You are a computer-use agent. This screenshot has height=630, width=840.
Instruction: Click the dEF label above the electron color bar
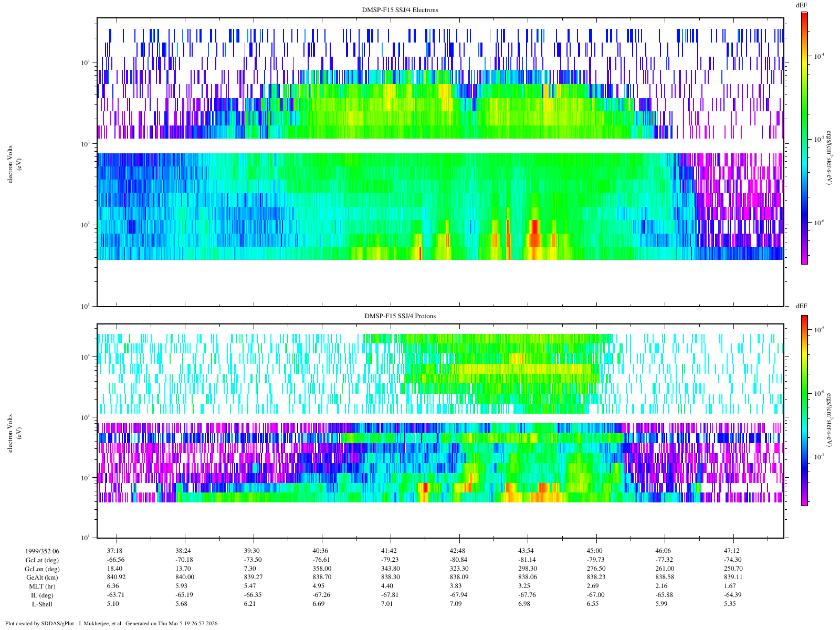click(x=801, y=5)
